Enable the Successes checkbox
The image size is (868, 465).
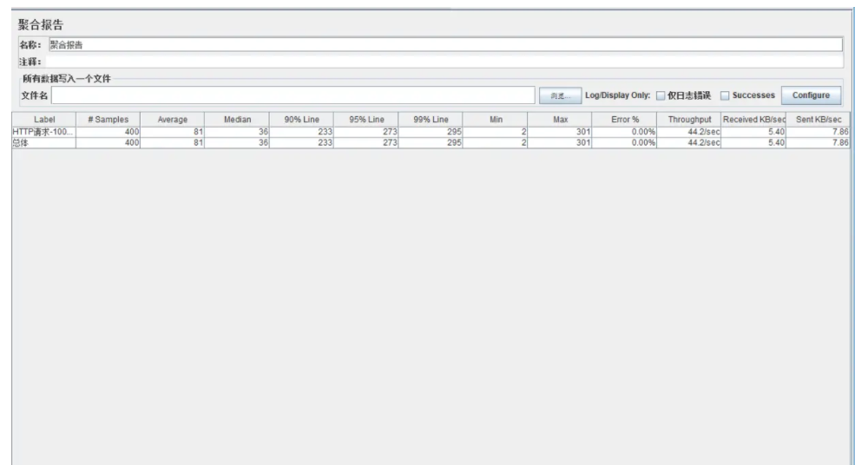725,95
